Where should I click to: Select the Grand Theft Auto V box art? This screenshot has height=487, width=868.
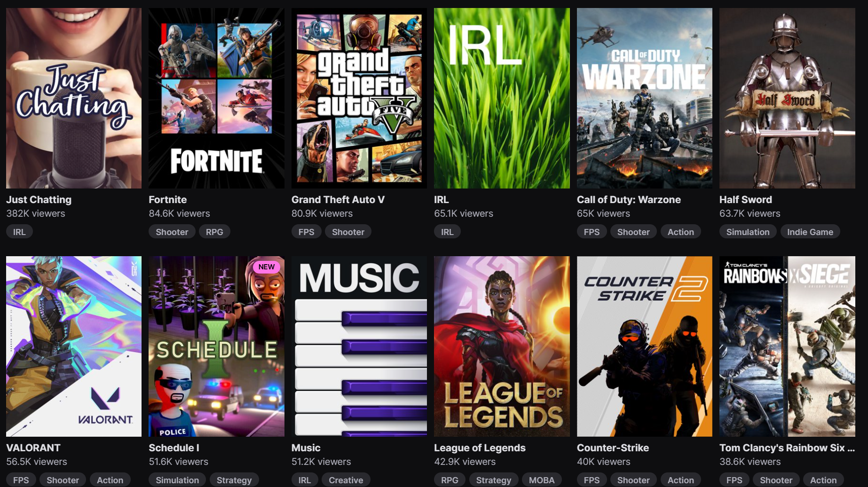[359, 98]
